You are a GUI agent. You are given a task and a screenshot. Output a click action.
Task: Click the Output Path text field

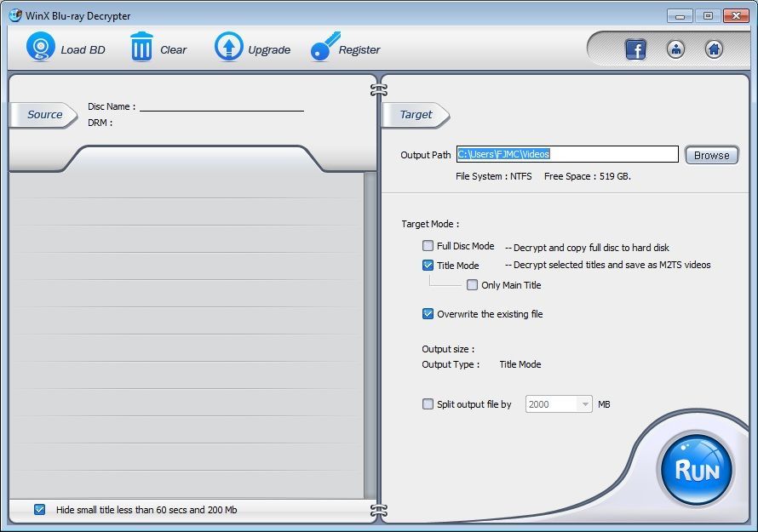[x=567, y=154]
